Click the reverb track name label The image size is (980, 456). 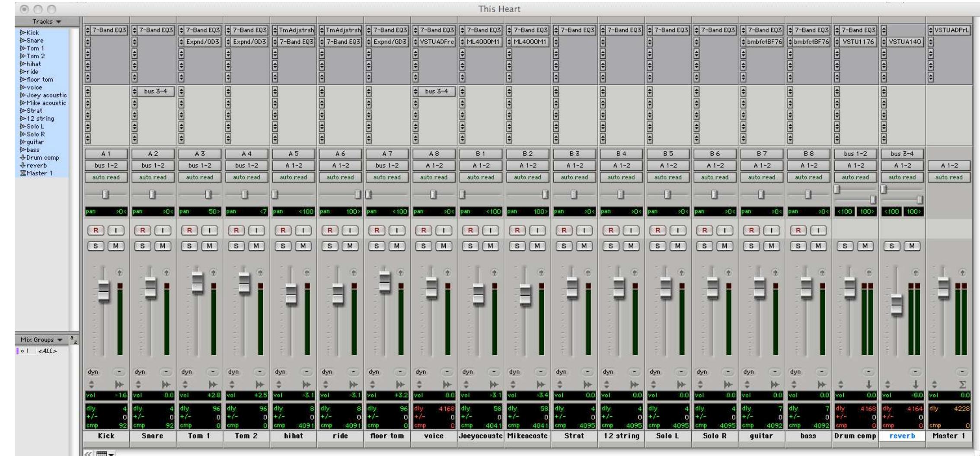click(902, 436)
